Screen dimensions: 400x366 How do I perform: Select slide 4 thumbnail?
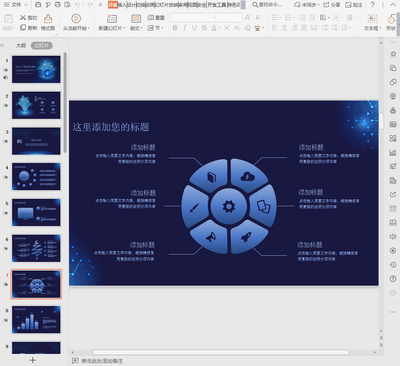(x=36, y=176)
